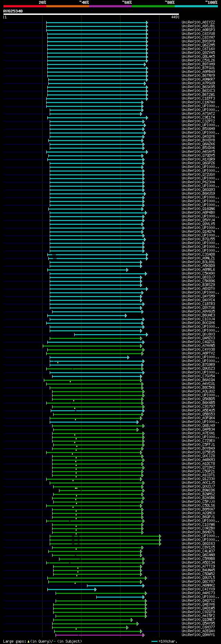Image resolution: width=221 pixels, height=644 pixels.
Task: Select the UniRef100_Q16QN6 label
Action: point(198,209)
